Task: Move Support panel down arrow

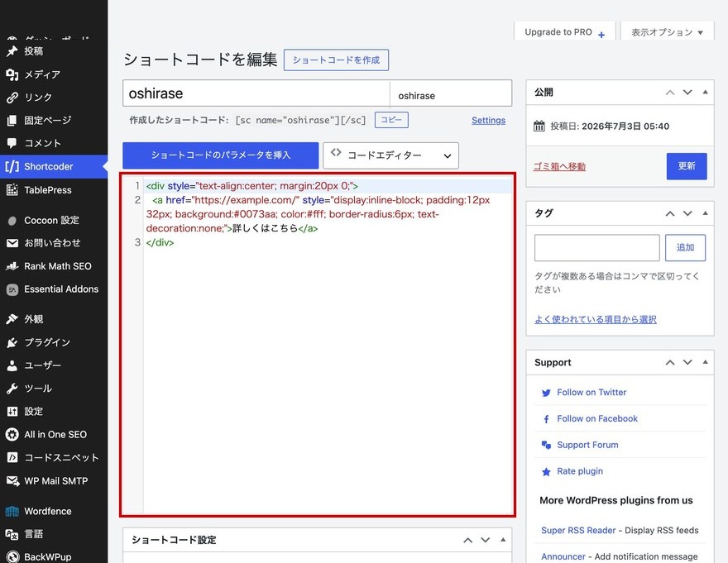Action: (687, 362)
